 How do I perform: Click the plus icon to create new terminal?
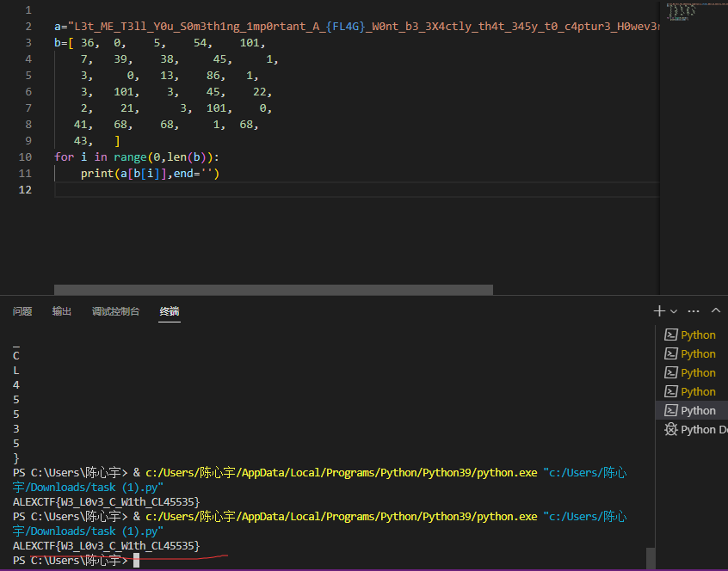(659, 311)
